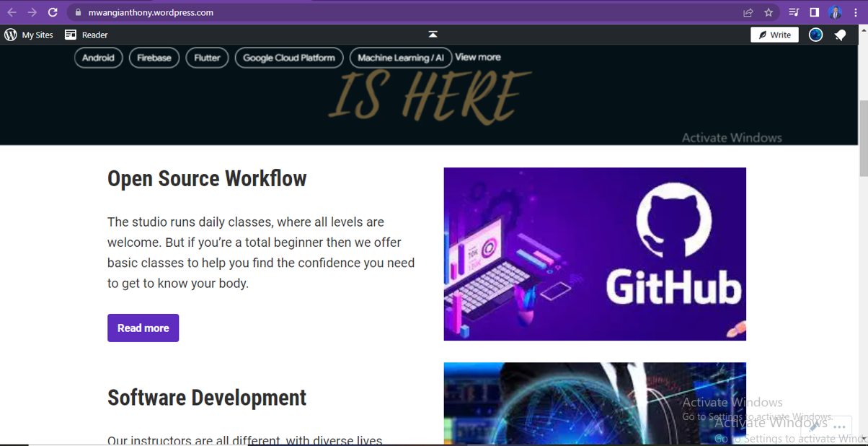Screen dimensions: 868x446
Task: Click the scrollbar down arrow
Action: 864,438
